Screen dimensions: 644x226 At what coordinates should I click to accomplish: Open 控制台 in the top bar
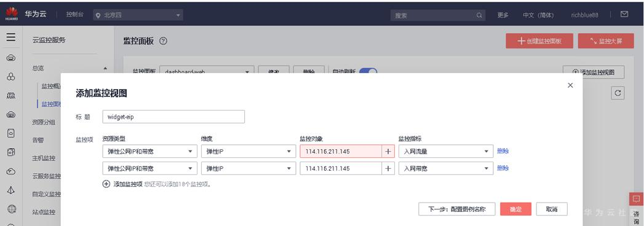(75, 15)
